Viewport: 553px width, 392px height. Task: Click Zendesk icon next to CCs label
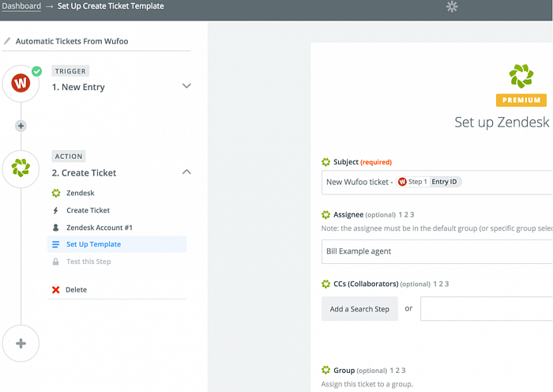point(325,284)
